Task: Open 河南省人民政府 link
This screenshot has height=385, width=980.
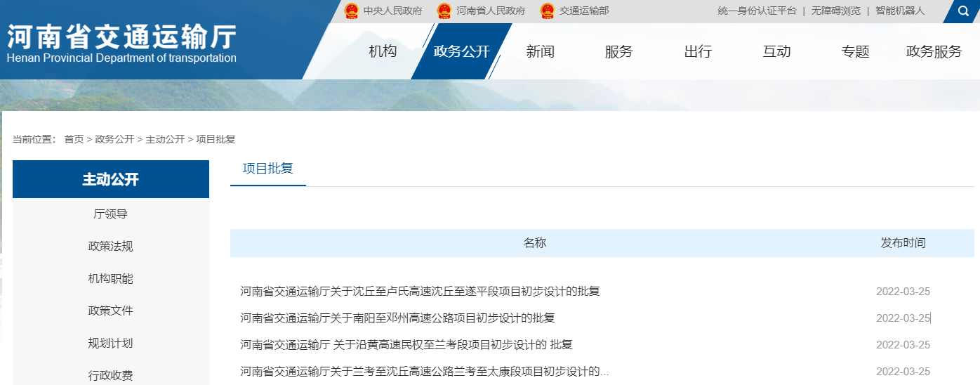Action: tap(491, 11)
